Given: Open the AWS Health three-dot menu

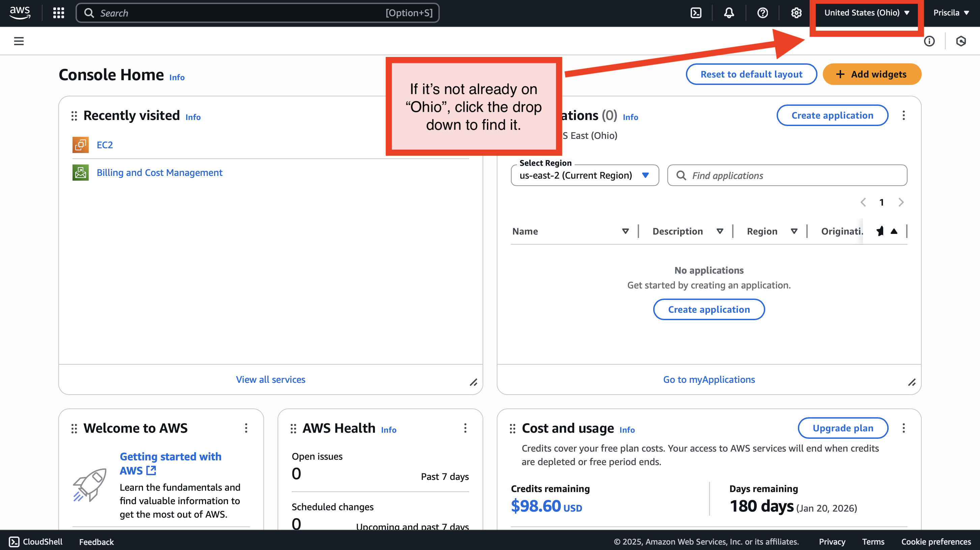Looking at the screenshot, I should tap(465, 428).
